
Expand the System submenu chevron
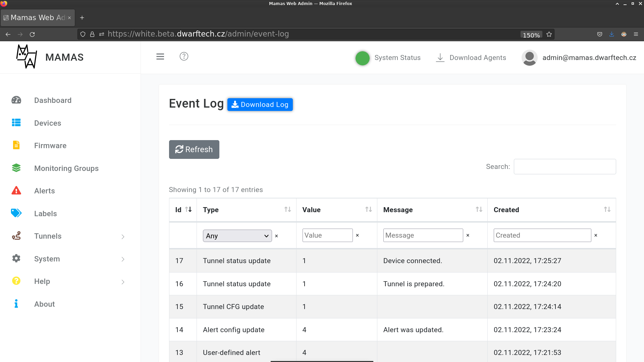[x=123, y=259]
